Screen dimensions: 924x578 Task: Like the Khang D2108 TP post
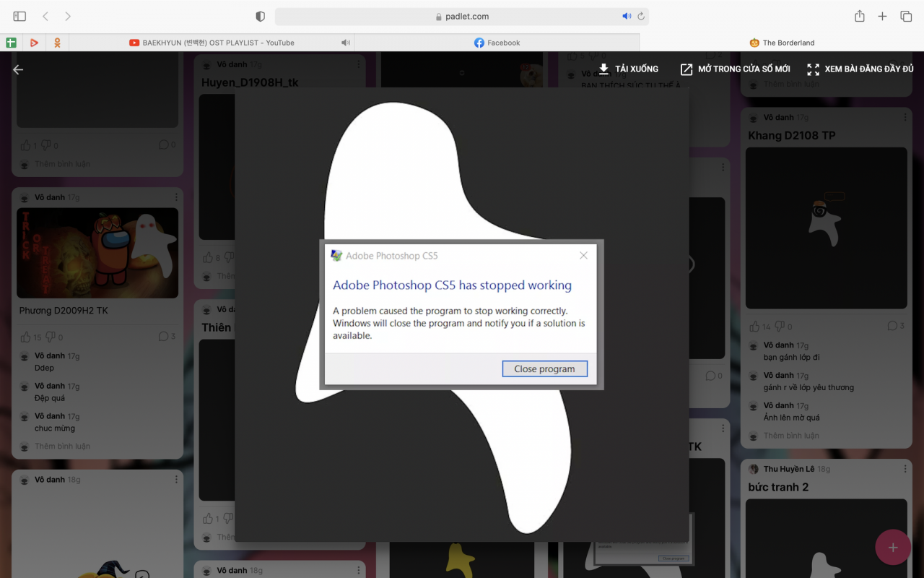[754, 327]
